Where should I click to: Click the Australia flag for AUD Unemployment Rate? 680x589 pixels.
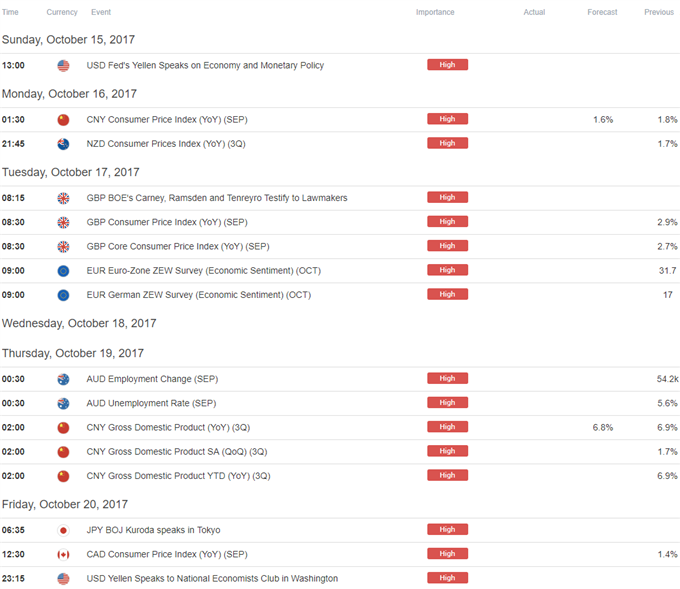(x=63, y=404)
